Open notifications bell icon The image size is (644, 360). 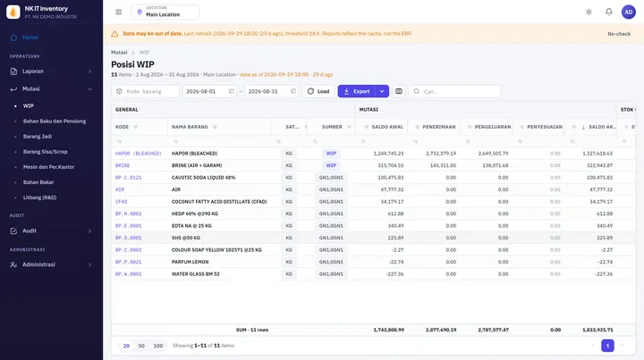pos(609,12)
